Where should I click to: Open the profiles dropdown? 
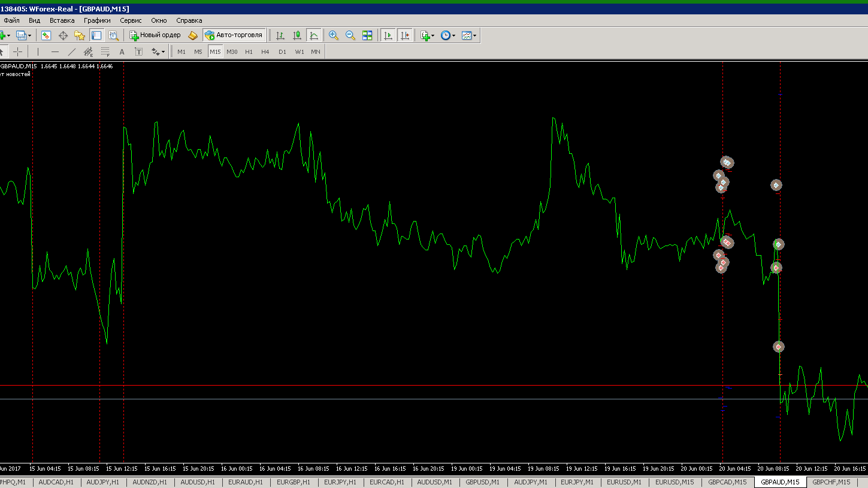click(x=24, y=35)
